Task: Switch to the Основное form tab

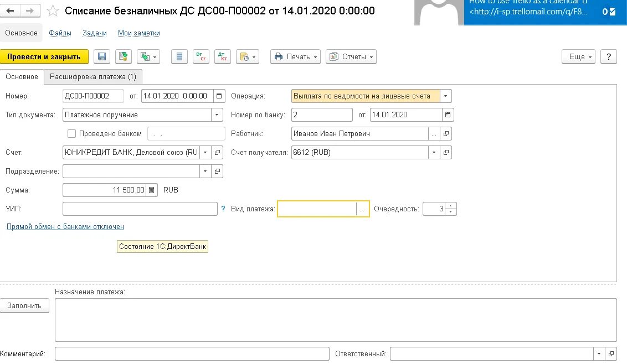Action: 22,77
